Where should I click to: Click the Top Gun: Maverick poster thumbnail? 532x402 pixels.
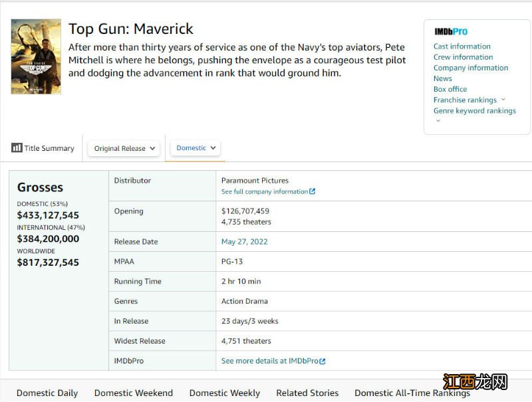point(36,56)
